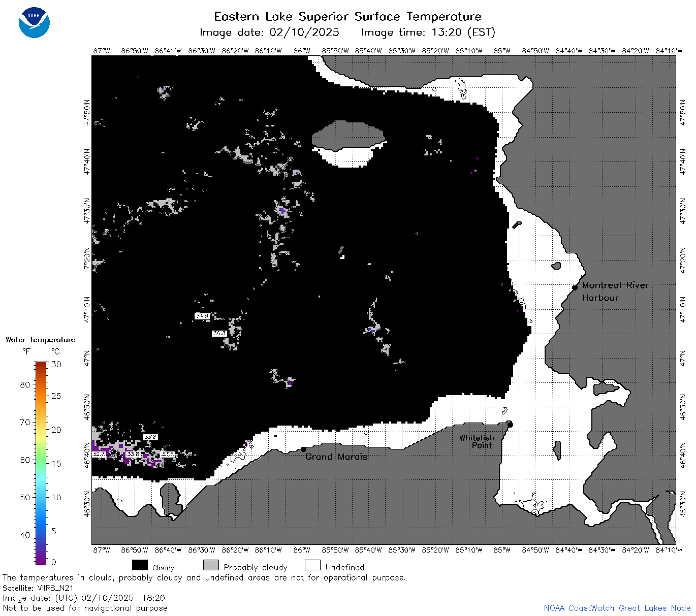
Task: Click the operational purpose disclaimer sentence
Action: tap(204, 577)
